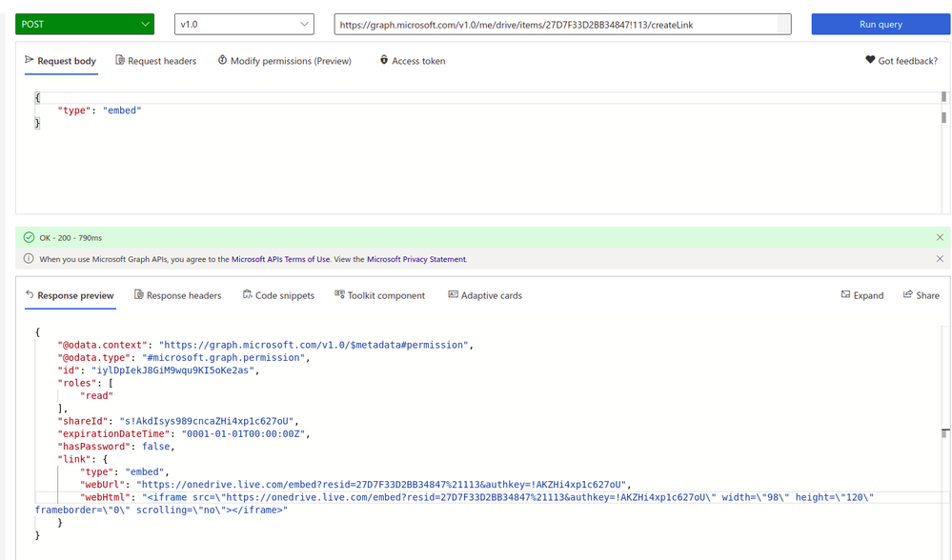This screenshot has height=560, width=952.
Task: Open Modify permissions (Preview) tab
Action: click(x=285, y=61)
